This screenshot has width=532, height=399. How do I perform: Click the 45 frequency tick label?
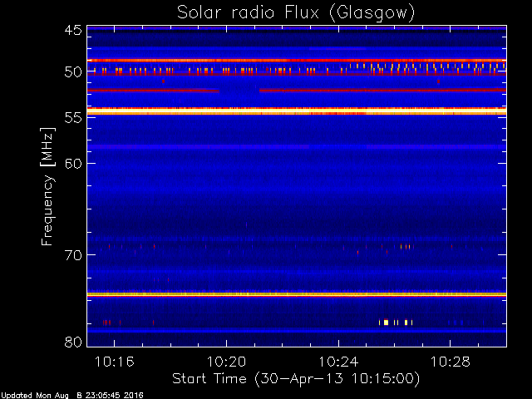tap(73, 30)
